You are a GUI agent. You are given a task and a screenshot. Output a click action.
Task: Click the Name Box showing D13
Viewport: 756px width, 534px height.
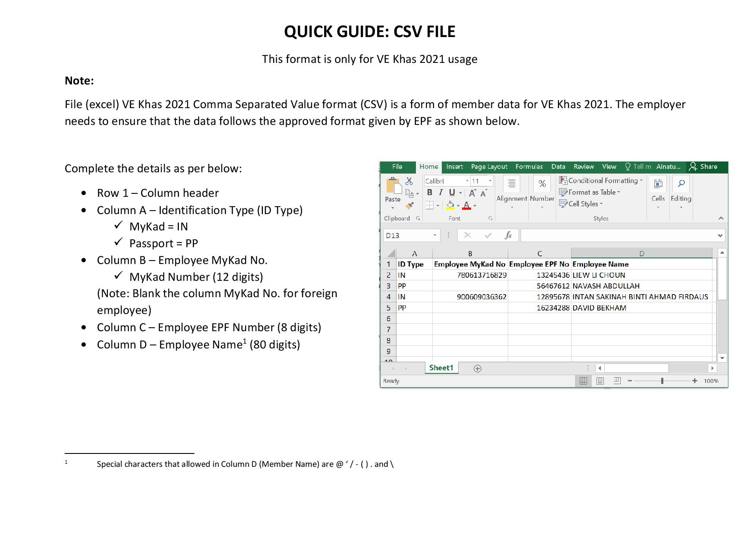point(412,235)
